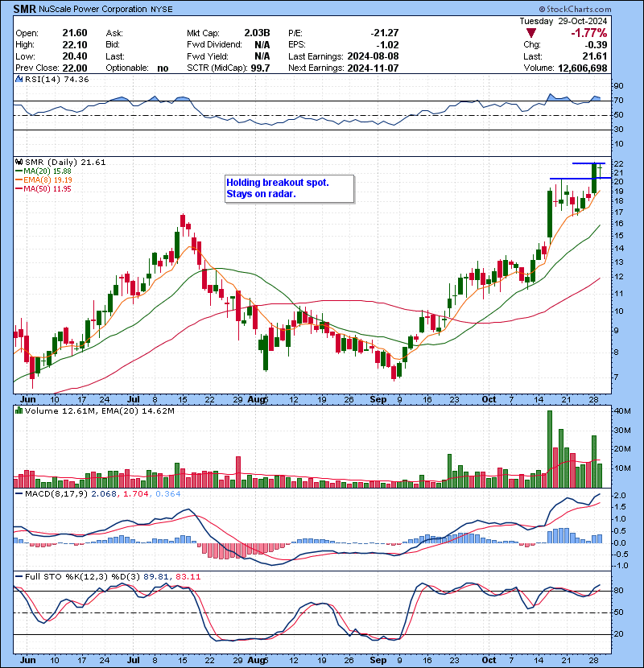
Task: Click the MA(20) 15.88 legend entry
Action: coord(43,171)
